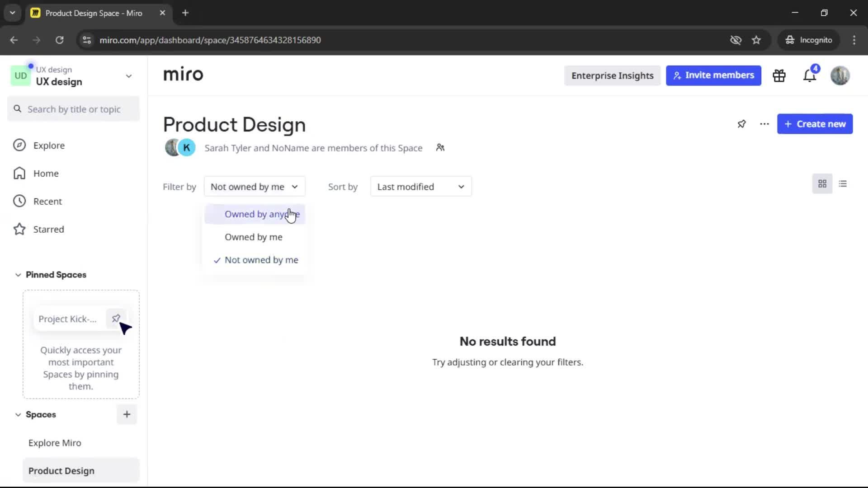The height and width of the screenshot is (488, 868).
Task: Add a new space with plus icon
Action: (x=127, y=414)
